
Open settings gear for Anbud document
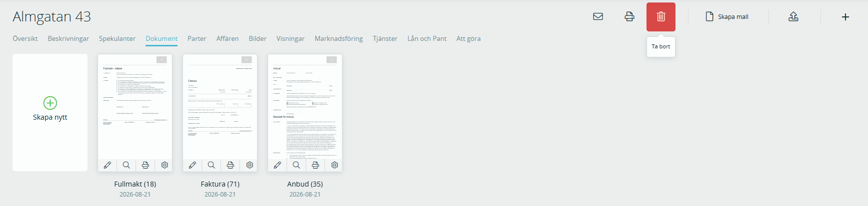[334, 165]
